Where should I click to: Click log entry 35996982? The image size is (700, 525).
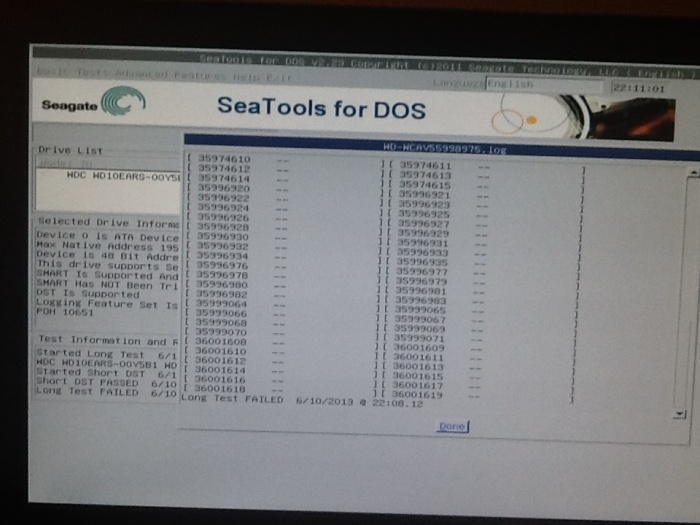222,294
